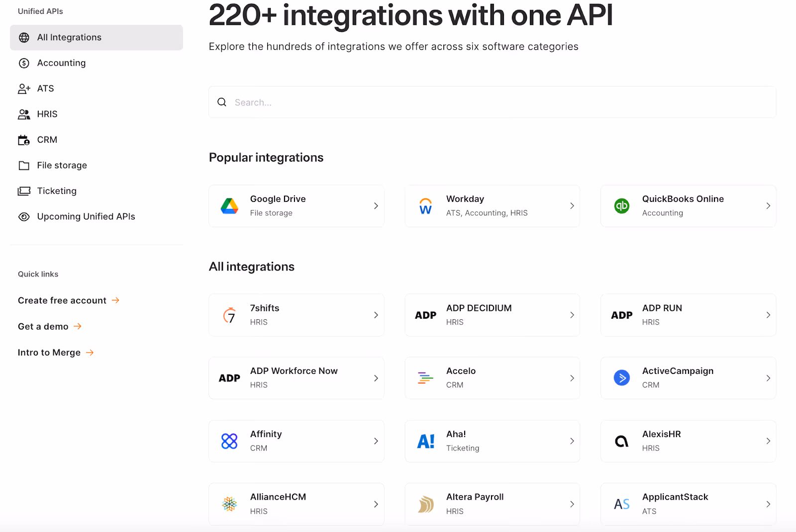This screenshot has height=532, width=796.
Task: Choose the CRM category label
Action: pos(47,140)
